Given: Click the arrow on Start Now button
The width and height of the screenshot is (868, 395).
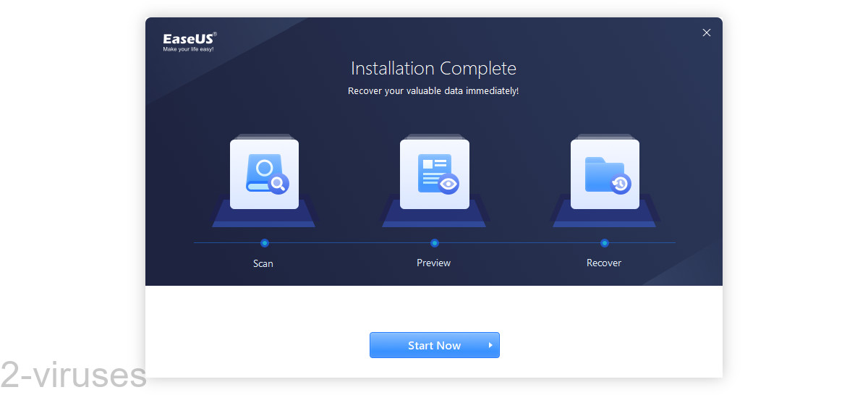Looking at the screenshot, I should 490,345.
